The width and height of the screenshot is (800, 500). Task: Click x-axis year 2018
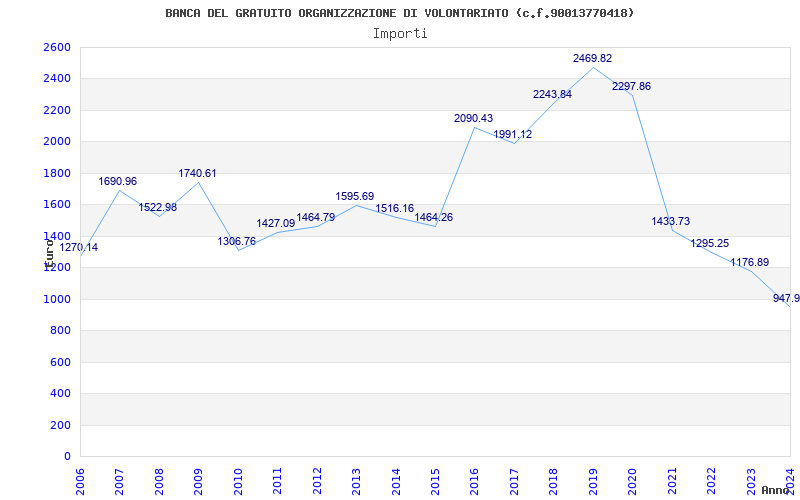click(554, 481)
